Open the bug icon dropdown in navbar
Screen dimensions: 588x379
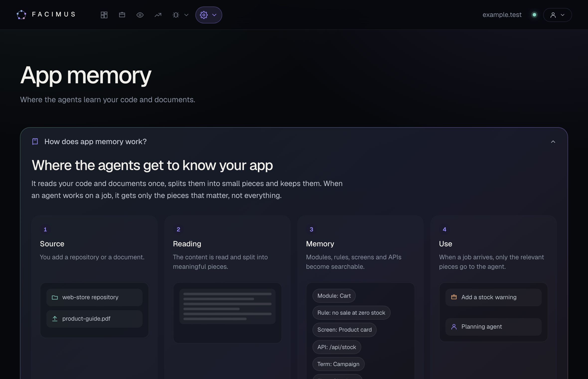click(180, 15)
